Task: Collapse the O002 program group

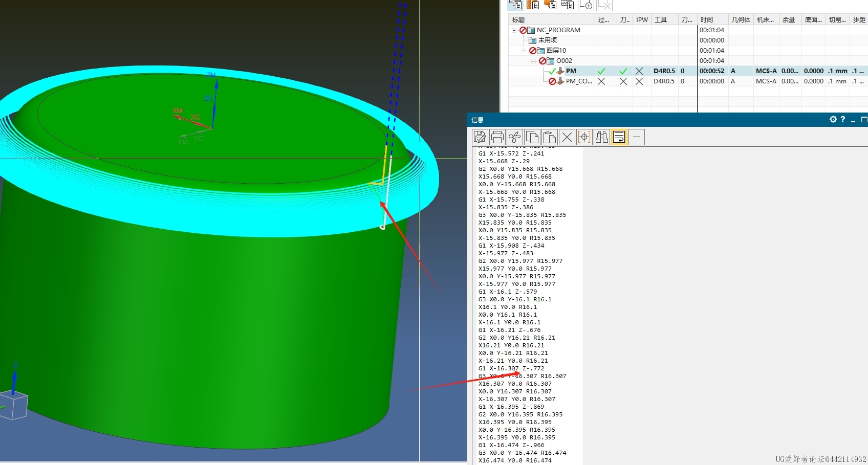Action: coord(533,61)
